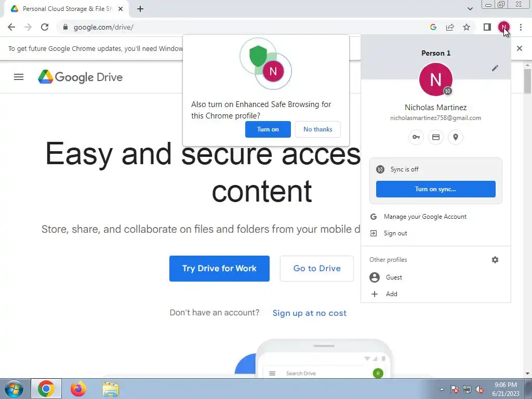This screenshot has width=532, height=399.
Task: Open the tab search dropdown arrow
Action: point(470,9)
